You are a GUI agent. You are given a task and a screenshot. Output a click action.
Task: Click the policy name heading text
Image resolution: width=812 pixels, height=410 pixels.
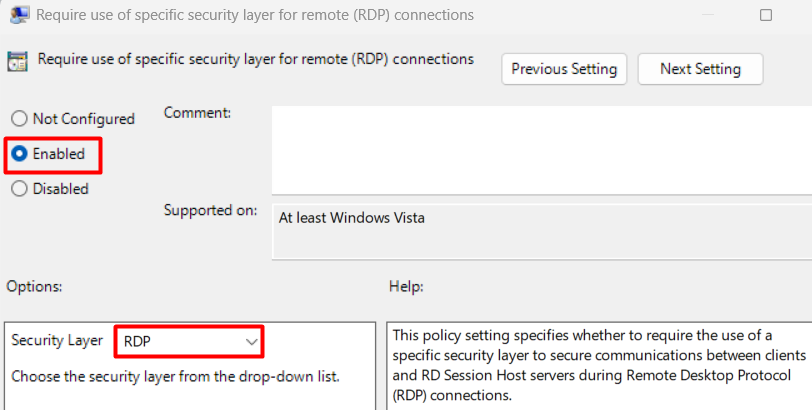(x=256, y=60)
